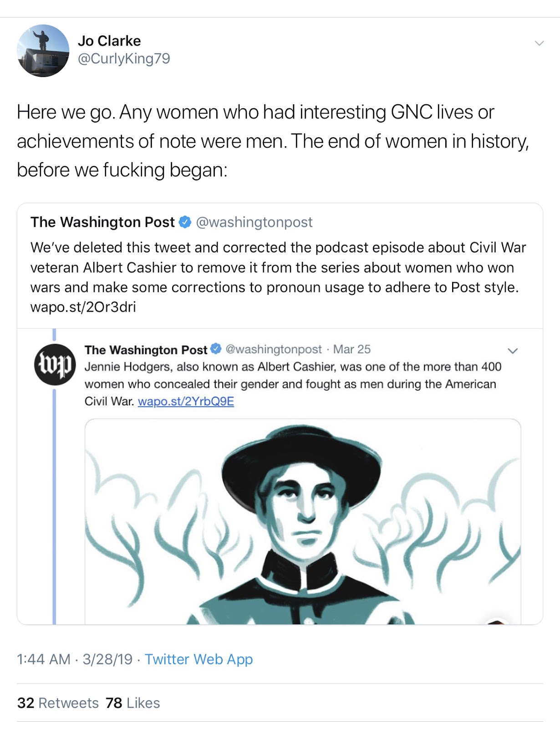Open the @washingtonpost handle in quoted tweet
Viewport: 560px width, 729px height.
(x=254, y=222)
